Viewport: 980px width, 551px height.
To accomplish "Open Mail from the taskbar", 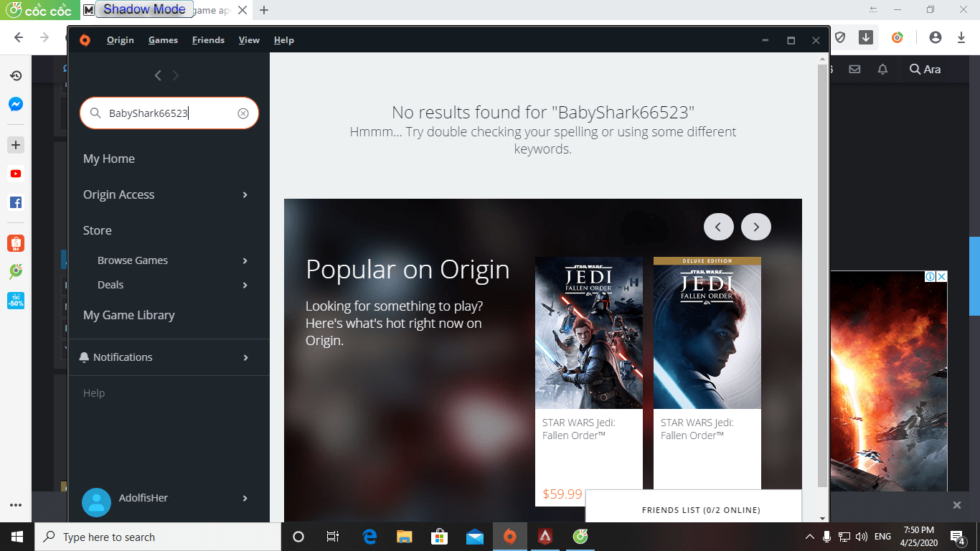I will tap(474, 537).
